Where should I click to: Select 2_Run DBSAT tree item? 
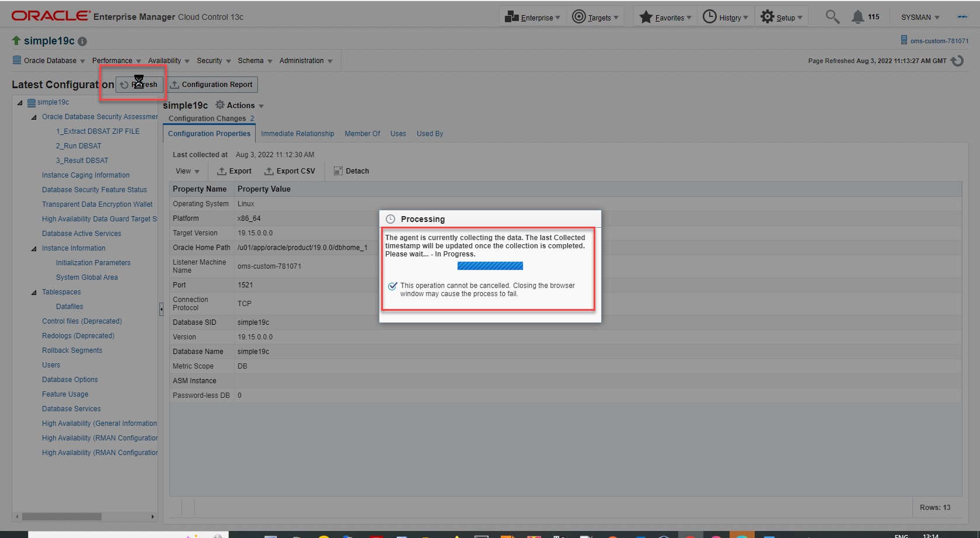click(78, 146)
